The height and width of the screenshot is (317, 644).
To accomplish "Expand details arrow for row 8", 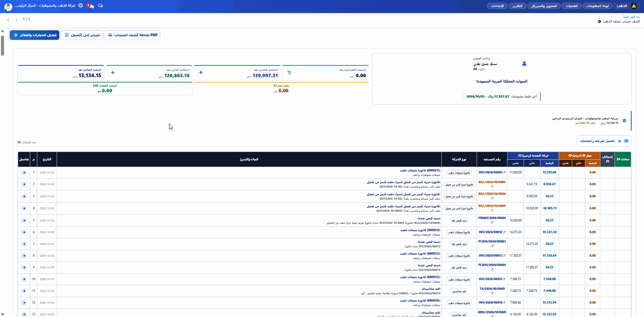I will click(x=24, y=255).
